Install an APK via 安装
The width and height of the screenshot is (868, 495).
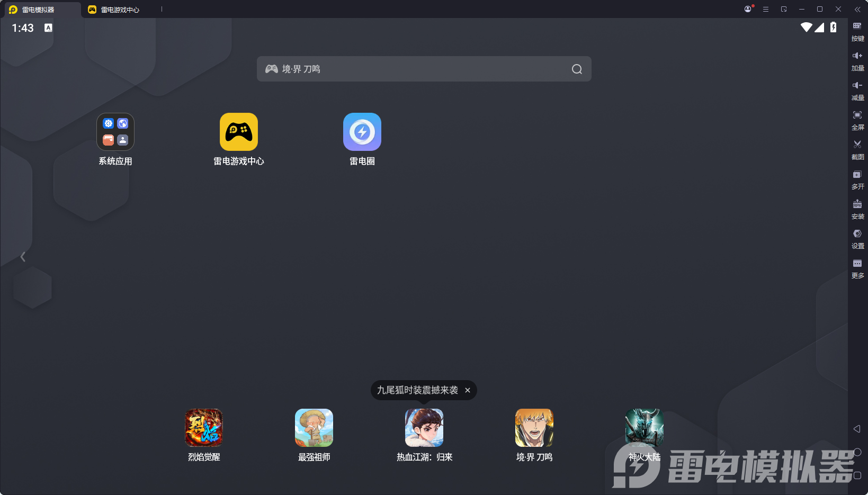857,210
